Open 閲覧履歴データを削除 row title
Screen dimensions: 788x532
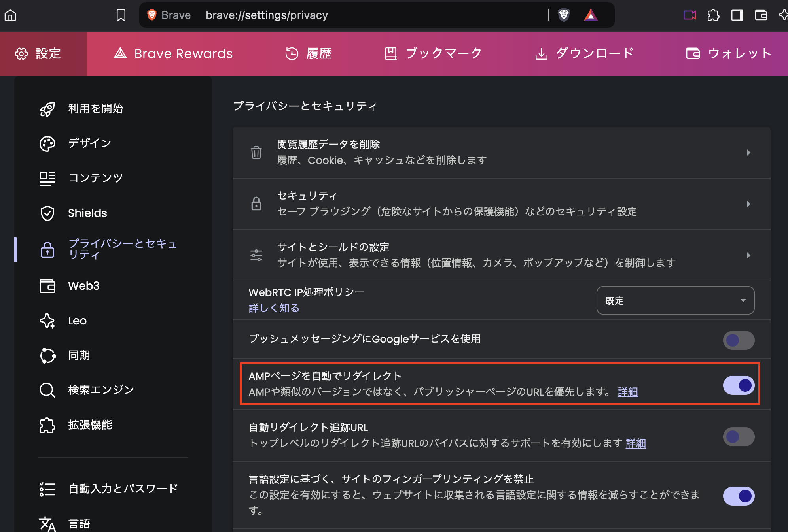pyautogui.click(x=328, y=144)
